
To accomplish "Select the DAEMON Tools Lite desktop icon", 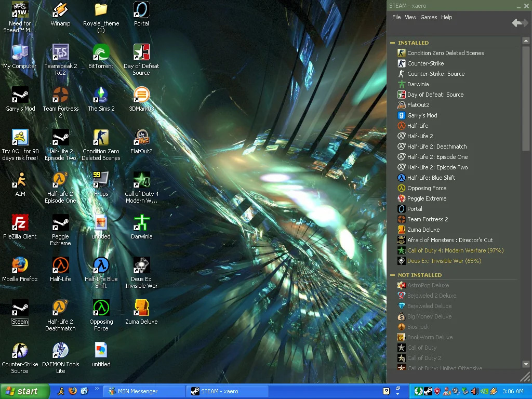I will pyautogui.click(x=60, y=351).
